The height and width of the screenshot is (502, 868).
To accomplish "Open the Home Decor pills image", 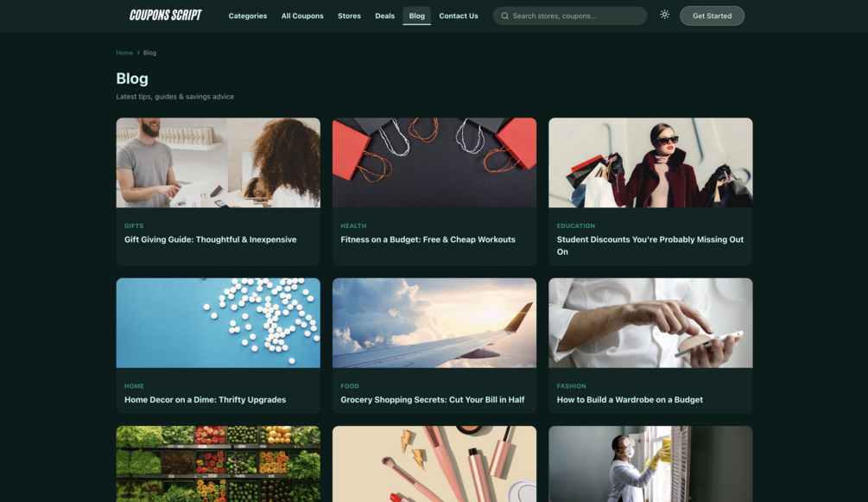I will point(219,322).
